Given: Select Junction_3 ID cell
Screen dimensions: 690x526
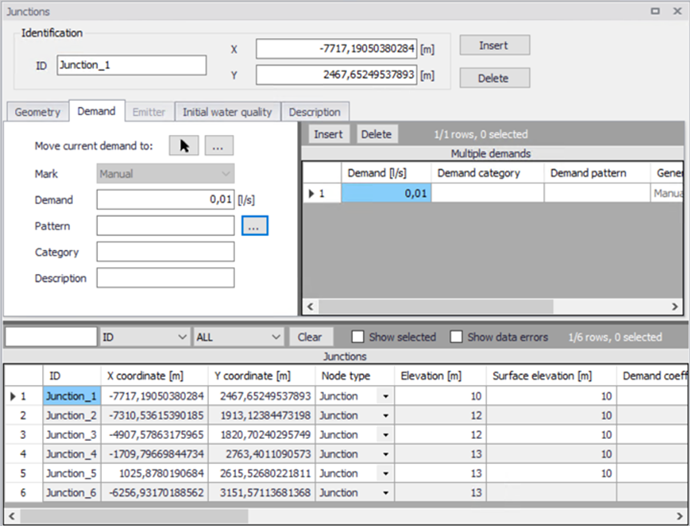Looking at the screenshot, I should pyautogui.click(x=72, y=435).
